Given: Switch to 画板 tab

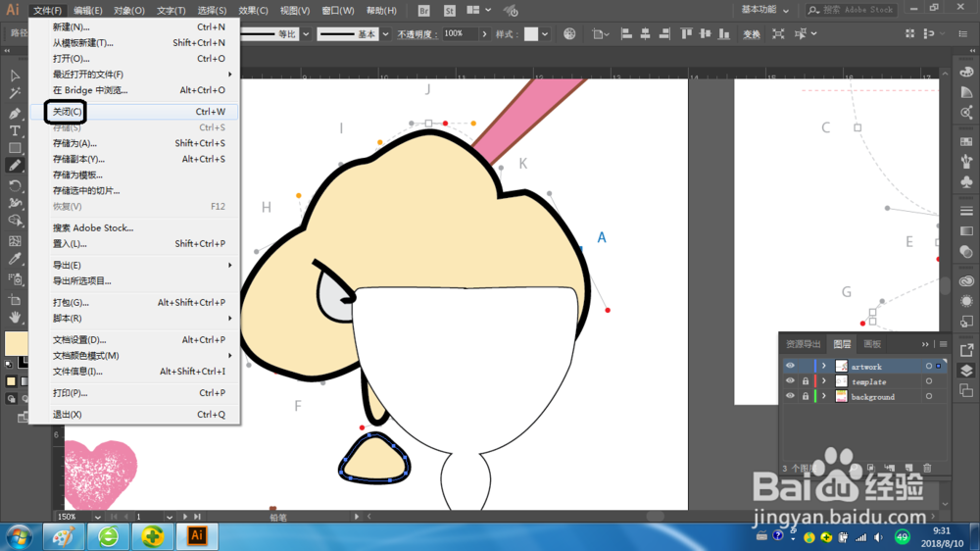Looking at the screenshot, I should [x=872, y=344].
